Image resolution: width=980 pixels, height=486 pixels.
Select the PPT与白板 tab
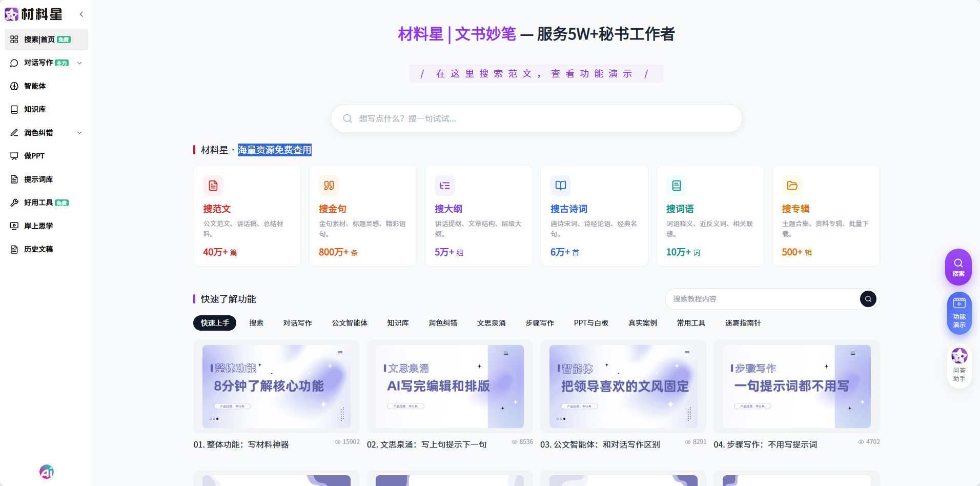[591, 323]
